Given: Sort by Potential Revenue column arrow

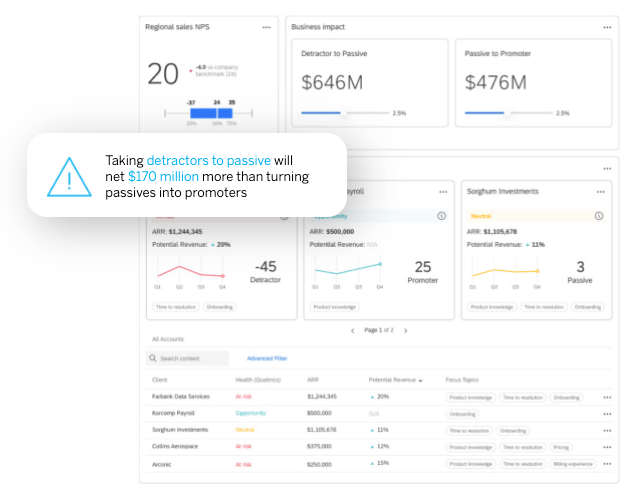Looking at the screenshot, I should [x=421, y=381].
